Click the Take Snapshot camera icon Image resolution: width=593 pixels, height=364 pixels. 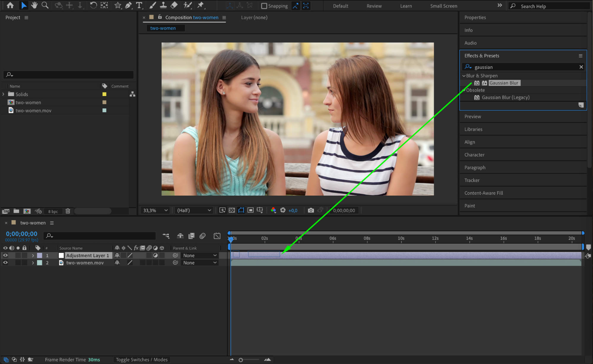point(311,210)
